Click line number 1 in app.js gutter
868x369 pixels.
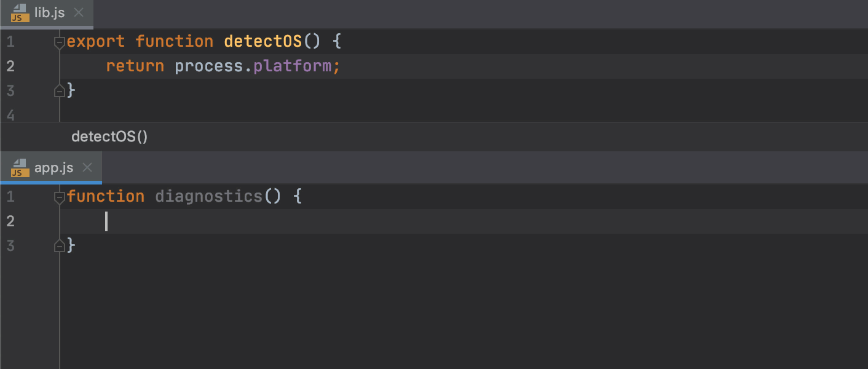(x=10, y=196)
